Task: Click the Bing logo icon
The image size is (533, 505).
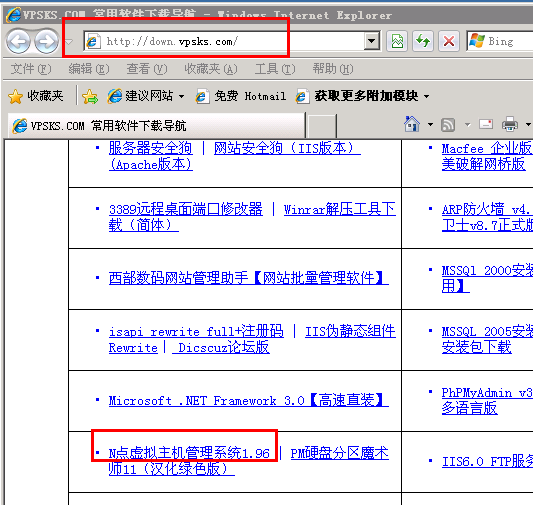Action: (477, 41)
